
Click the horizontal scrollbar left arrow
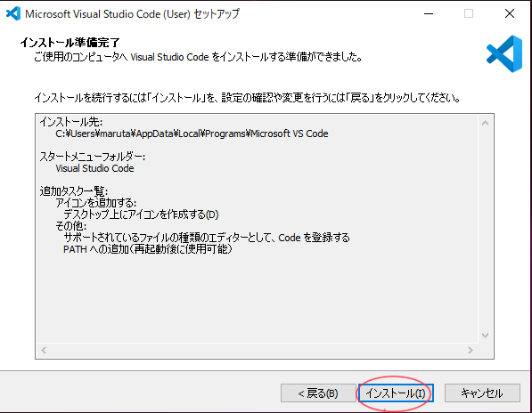point(44,350)
